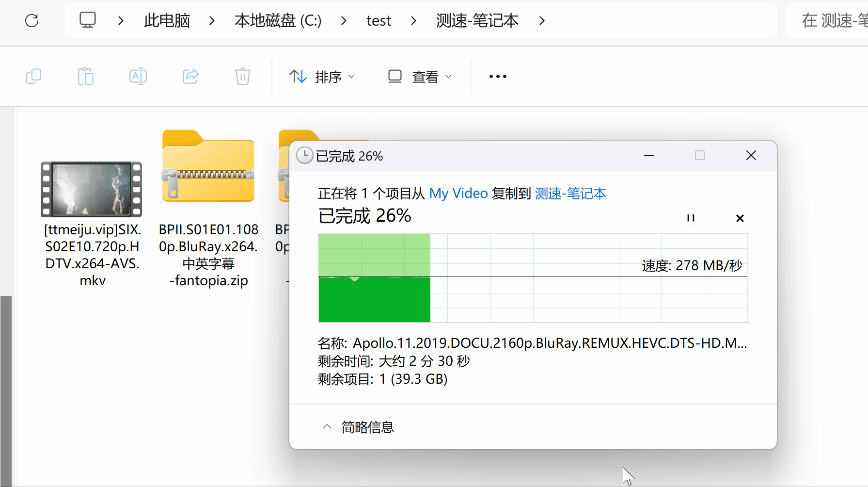Open the 排序 sort dropdown
This screenshot has width=868, height=487.
pos(322,77)
